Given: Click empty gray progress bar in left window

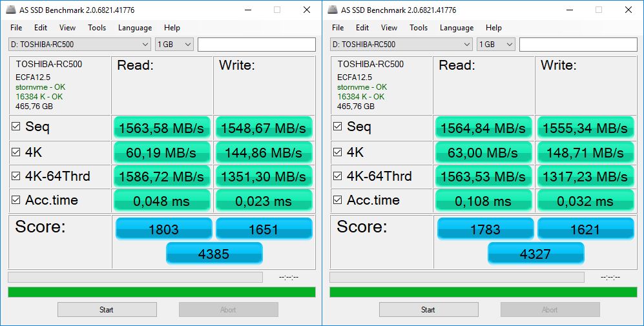Looking at the screenshot, I should point(135,277).
